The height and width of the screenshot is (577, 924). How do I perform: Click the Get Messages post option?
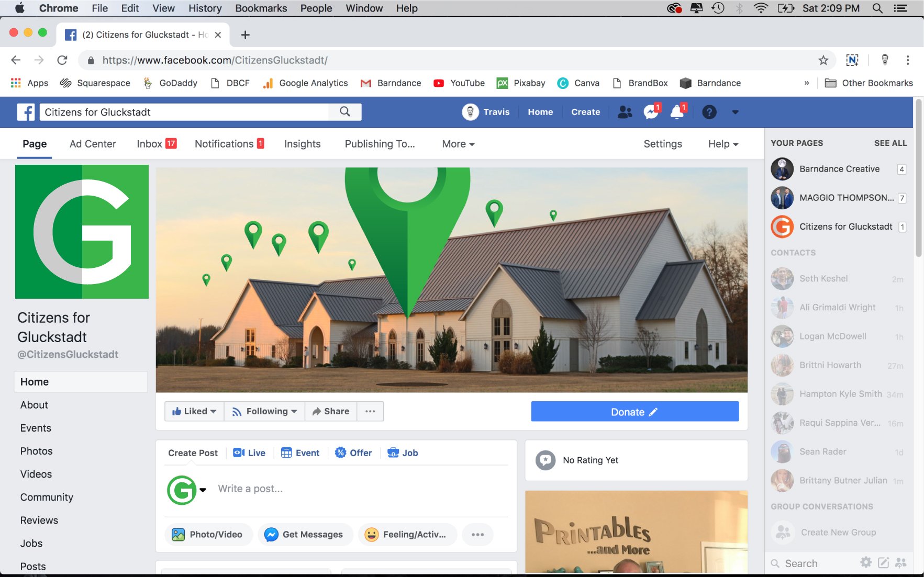[305, 535]
